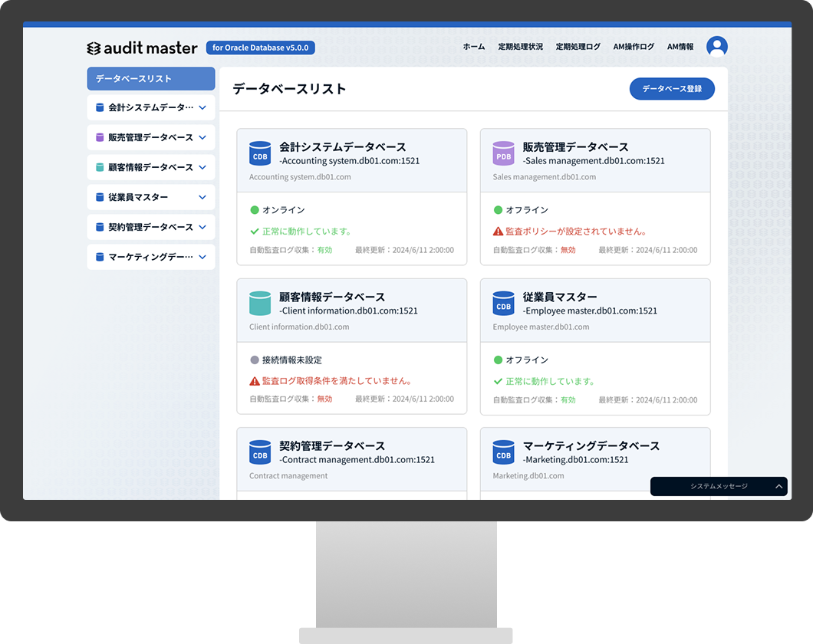Expand 会計システムデータ sidebar item chevron
This screenshot has height=644, width=813.
(202, 108)
